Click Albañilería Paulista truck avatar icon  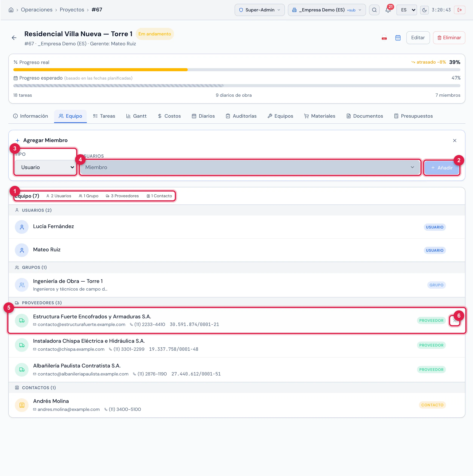[x=22, y=370]
